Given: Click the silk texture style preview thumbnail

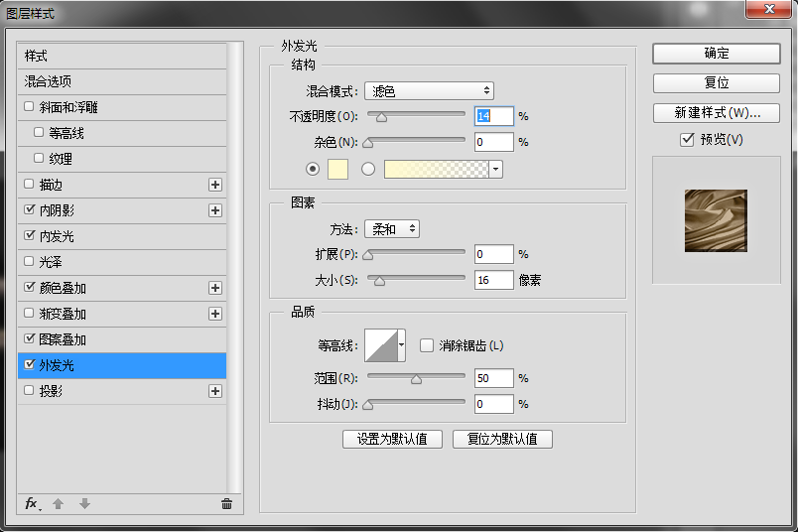Looking at the screenshot, I should (x=716, y=220).
